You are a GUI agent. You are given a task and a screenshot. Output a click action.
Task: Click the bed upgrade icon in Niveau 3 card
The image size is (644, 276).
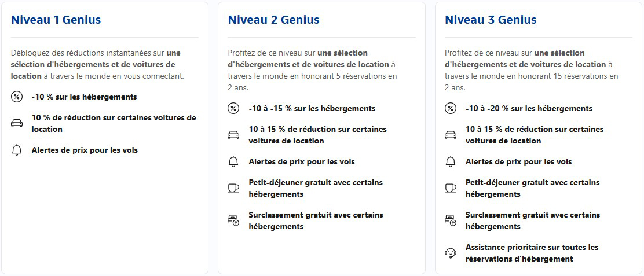pos(450,220)
